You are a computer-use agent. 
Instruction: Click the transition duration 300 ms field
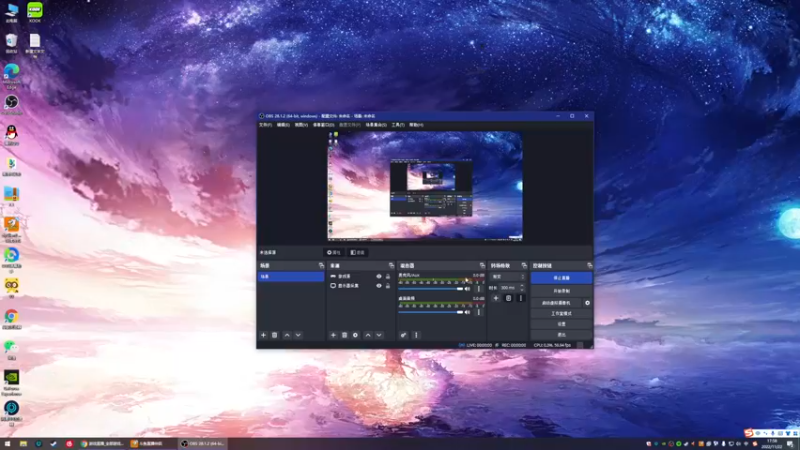point(508,288)
